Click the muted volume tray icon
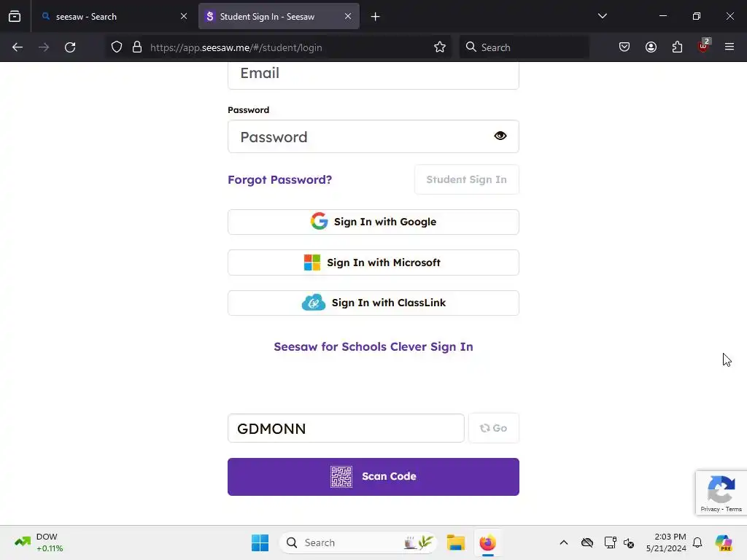The width and height of the screenshot is (747, 560). coord(629,542)
